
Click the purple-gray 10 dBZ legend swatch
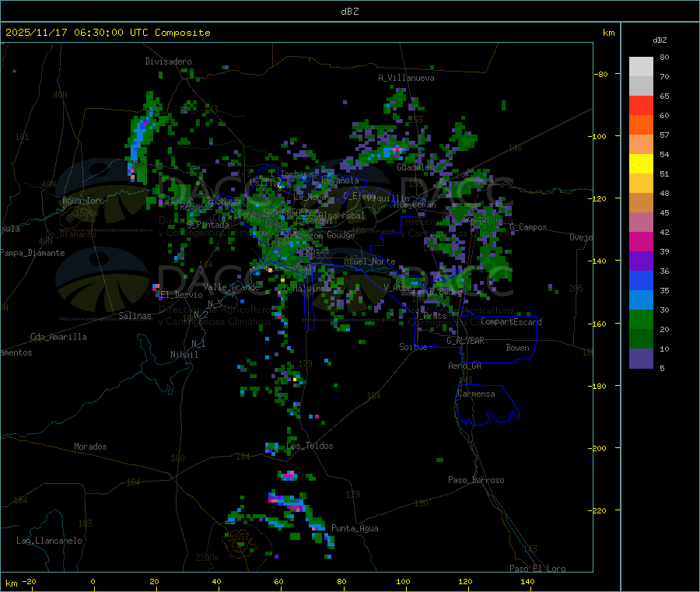coord(641,359)
